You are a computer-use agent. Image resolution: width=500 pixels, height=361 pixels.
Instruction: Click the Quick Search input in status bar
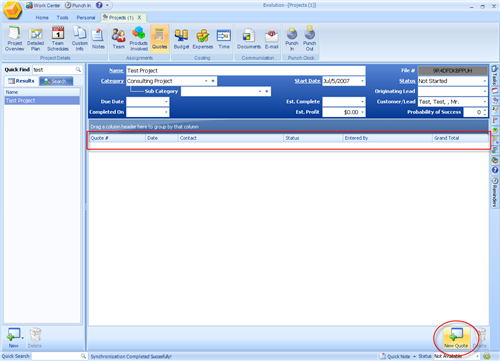(x=56, y=356)
